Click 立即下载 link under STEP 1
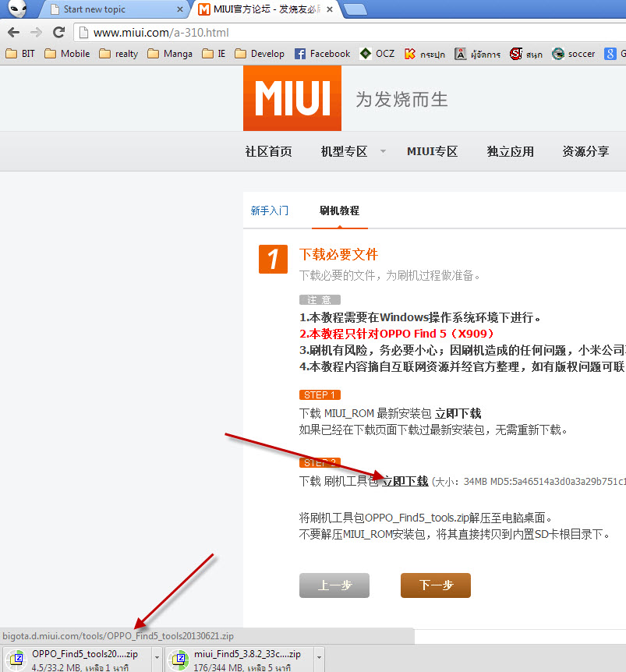The width and height of the screenshot is (626, 672). pyautogui.click(x=458, y=414)
